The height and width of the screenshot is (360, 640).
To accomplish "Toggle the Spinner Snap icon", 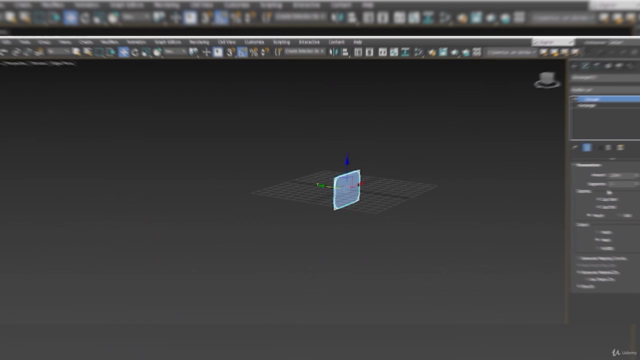I will click(265, 52).
